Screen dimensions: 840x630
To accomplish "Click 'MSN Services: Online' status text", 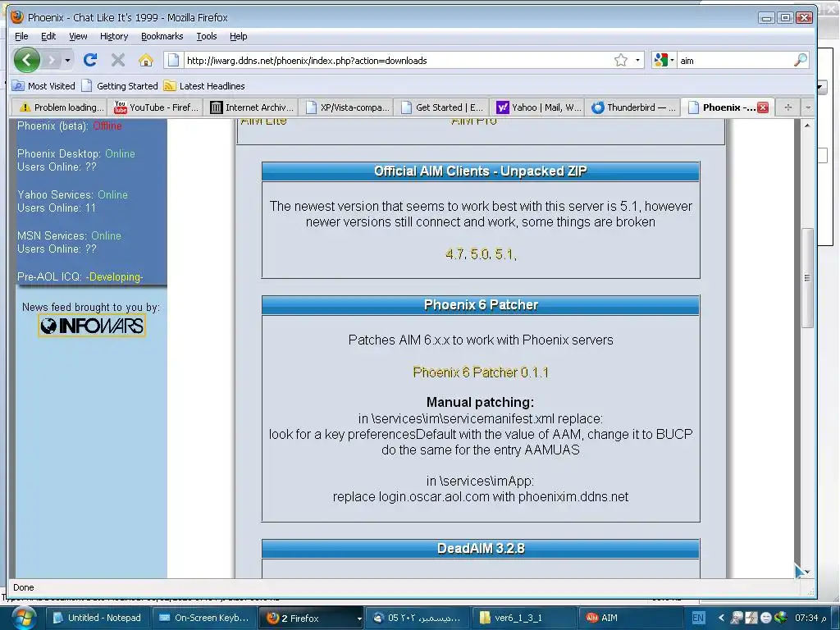I will [69, 235].
